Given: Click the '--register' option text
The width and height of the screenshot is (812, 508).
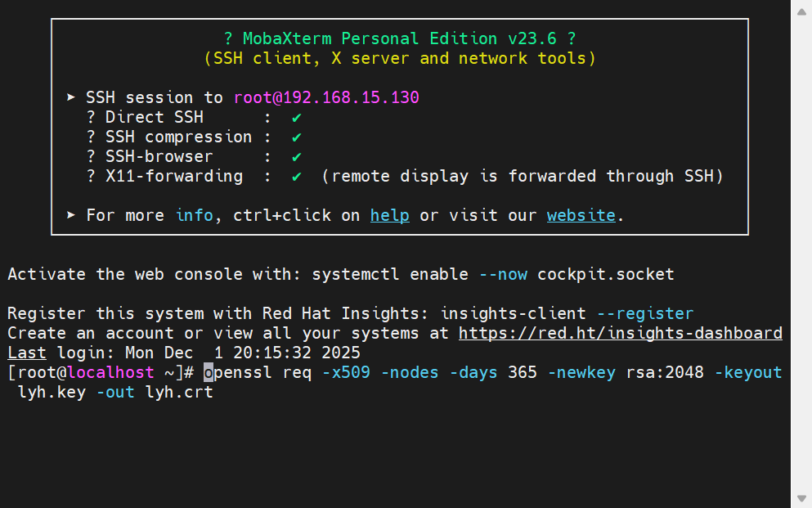Looking at the screenshot, I should [644, 314].
